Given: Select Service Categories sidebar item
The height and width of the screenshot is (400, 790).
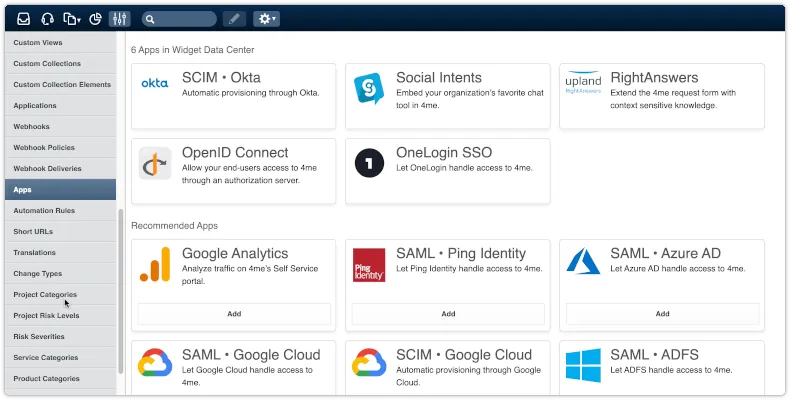Looking at the screenshot, I should click(x=60, y=358).
